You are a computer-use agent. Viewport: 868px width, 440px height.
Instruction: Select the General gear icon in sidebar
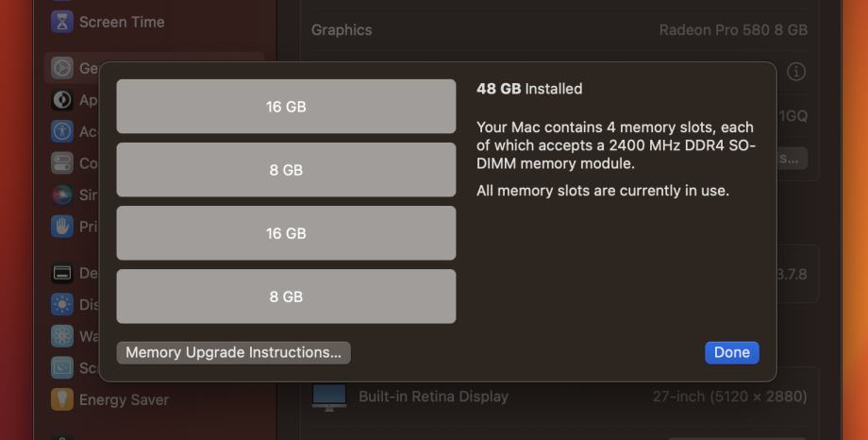click(x=62, y=68)
